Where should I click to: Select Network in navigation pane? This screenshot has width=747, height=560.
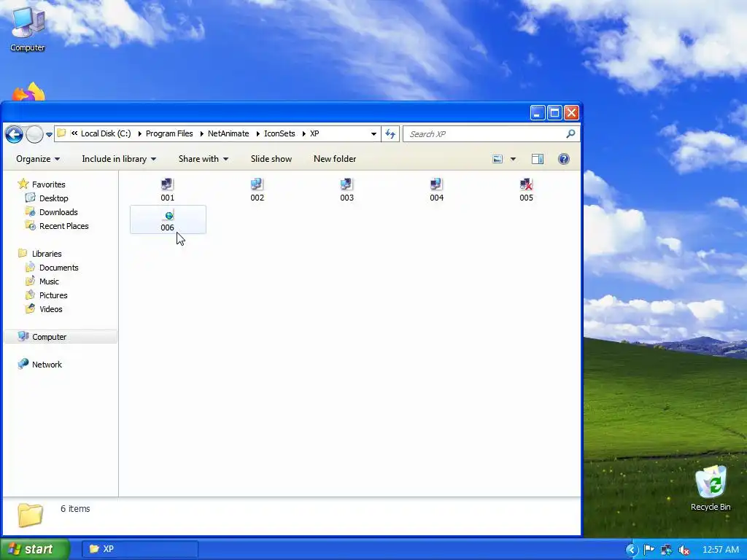pyautogui.click(x=40, y=365)
